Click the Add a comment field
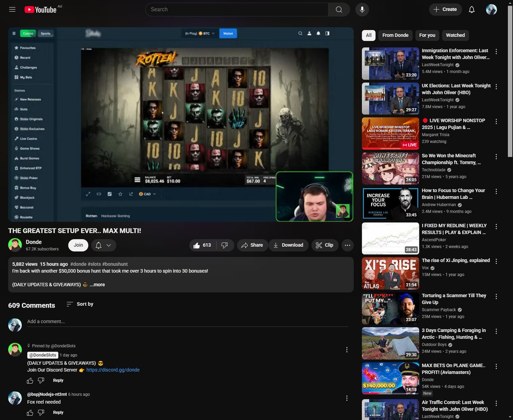 coord(188,322)
